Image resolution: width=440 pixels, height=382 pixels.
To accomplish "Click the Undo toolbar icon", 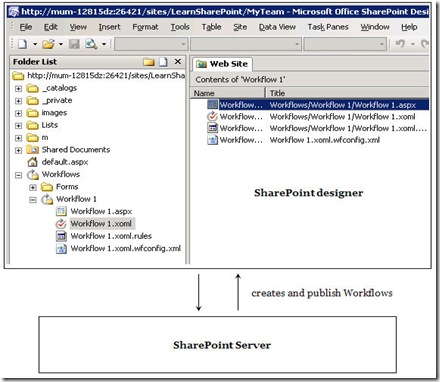I will (400, 44).
